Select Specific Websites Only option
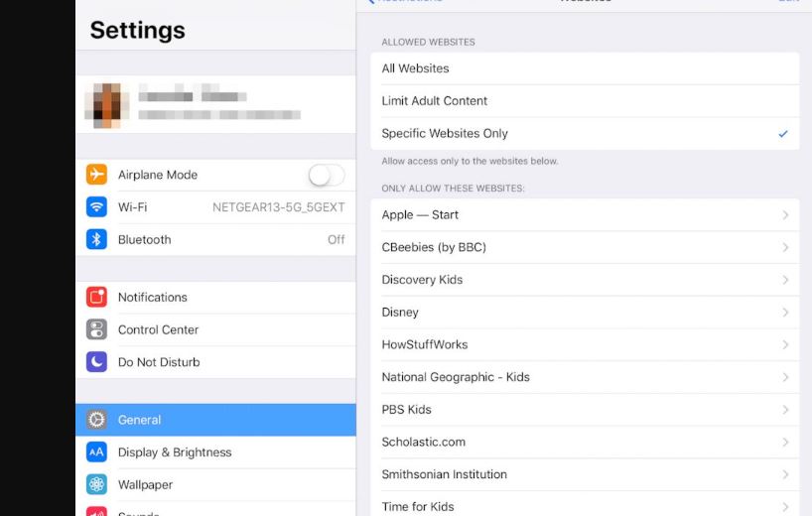This screenshot has width=812, height=516. (x=585, y=134)
